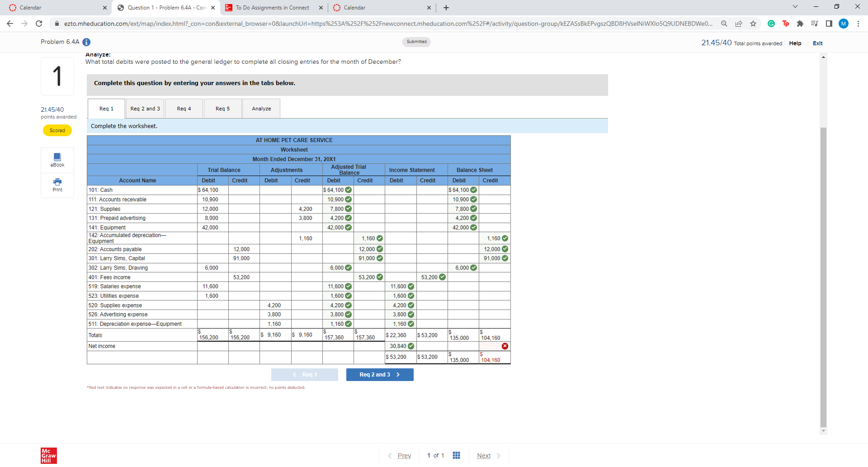Switch to the Req 2 and 3 tab
This screenshot has width=868, height=467.
[145, 109]
